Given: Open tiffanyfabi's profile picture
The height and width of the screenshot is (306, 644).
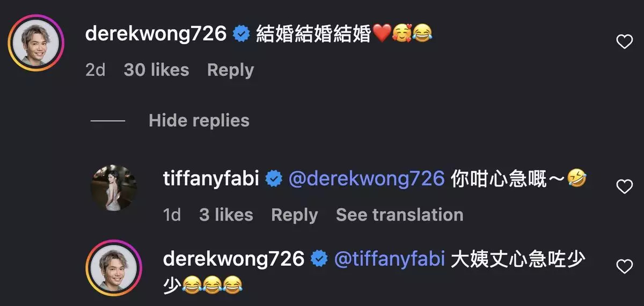Looking at the screenshot, I should 113,188.
